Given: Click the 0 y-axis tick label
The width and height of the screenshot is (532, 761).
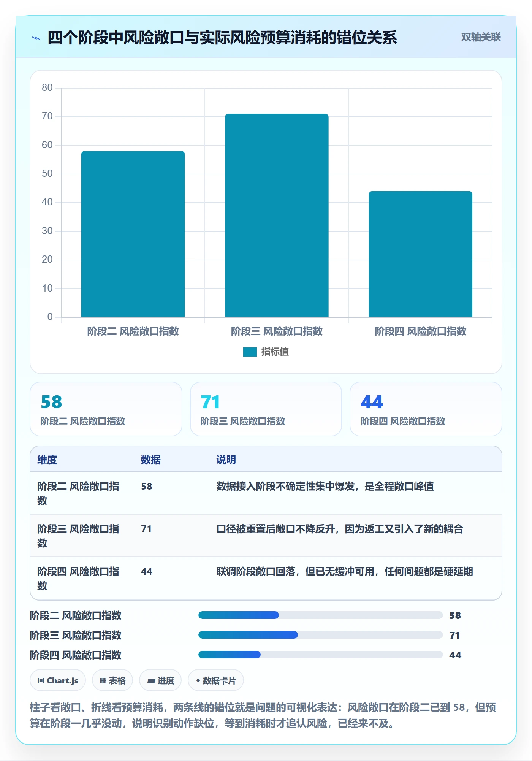Looking at the screenshot, I should coord(50,317).
